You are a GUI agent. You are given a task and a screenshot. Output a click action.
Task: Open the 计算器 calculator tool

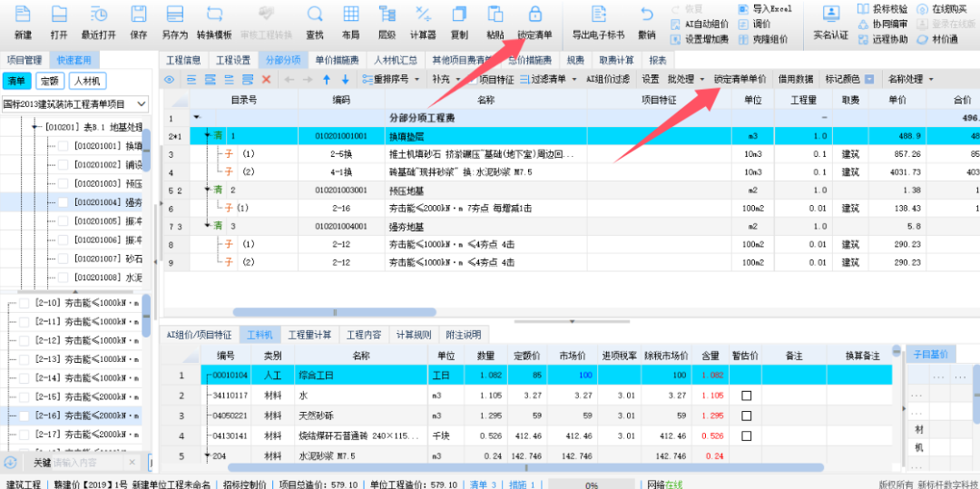(x=422, y=15)
